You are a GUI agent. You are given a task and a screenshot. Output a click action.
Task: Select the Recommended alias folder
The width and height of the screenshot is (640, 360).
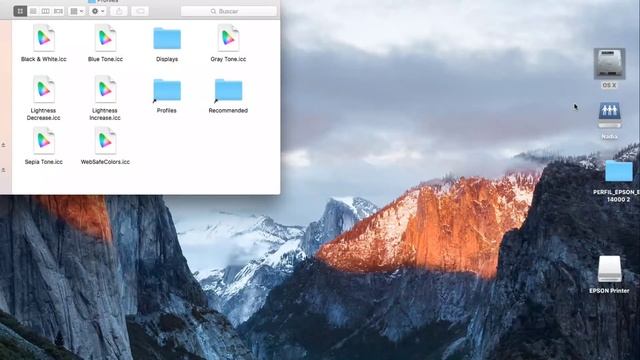point(228,90)
